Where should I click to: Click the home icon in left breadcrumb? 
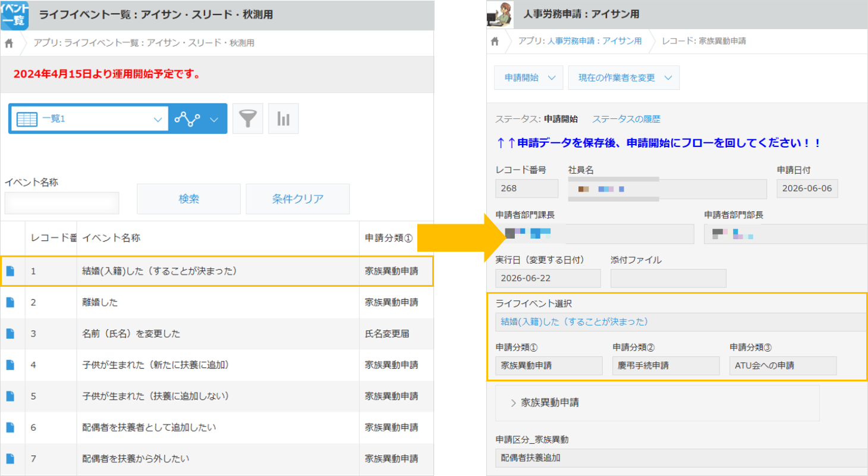click(9, 43)
